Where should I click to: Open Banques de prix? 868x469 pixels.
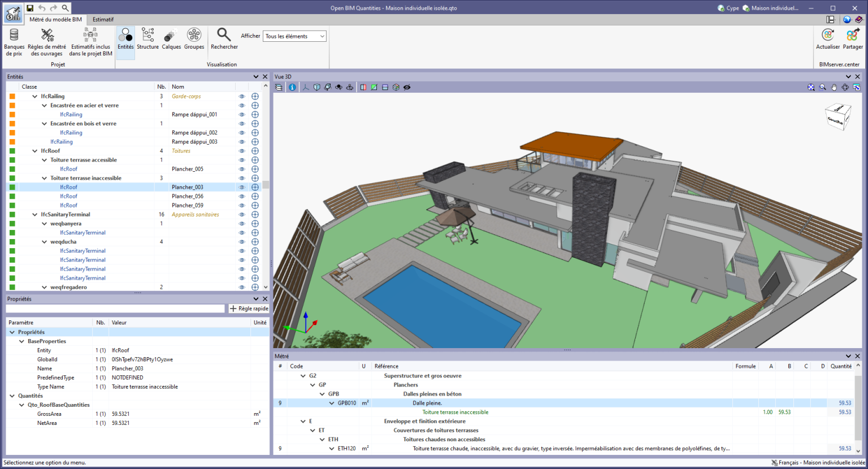coord(14,42)
